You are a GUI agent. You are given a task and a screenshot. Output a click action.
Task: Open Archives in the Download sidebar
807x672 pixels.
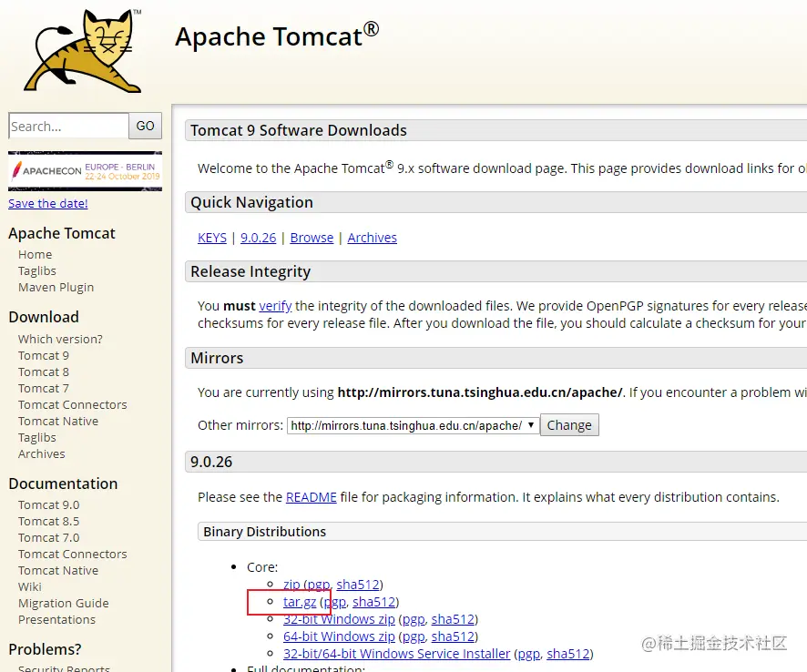[x=42, y=453]
